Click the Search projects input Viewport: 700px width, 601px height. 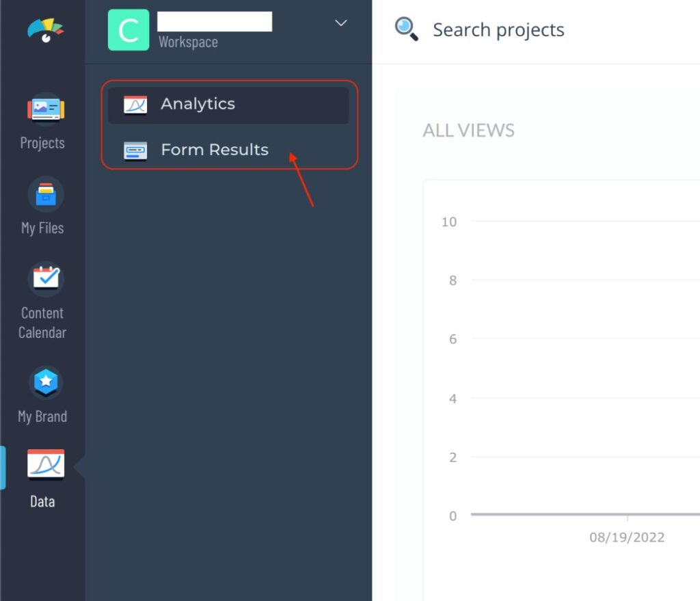[498, 29]
